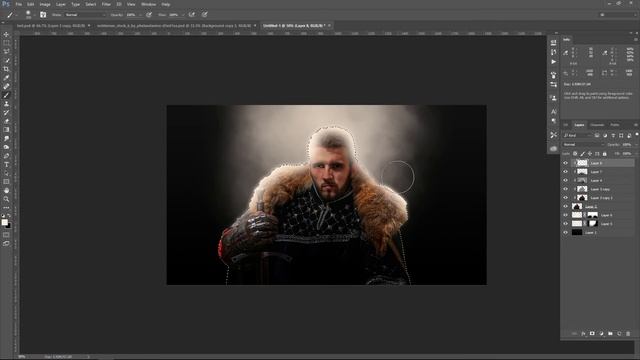This screenshot has width=640, height=360.
Task: Open the layer Fill dropdown
Action: click(636, 154)
